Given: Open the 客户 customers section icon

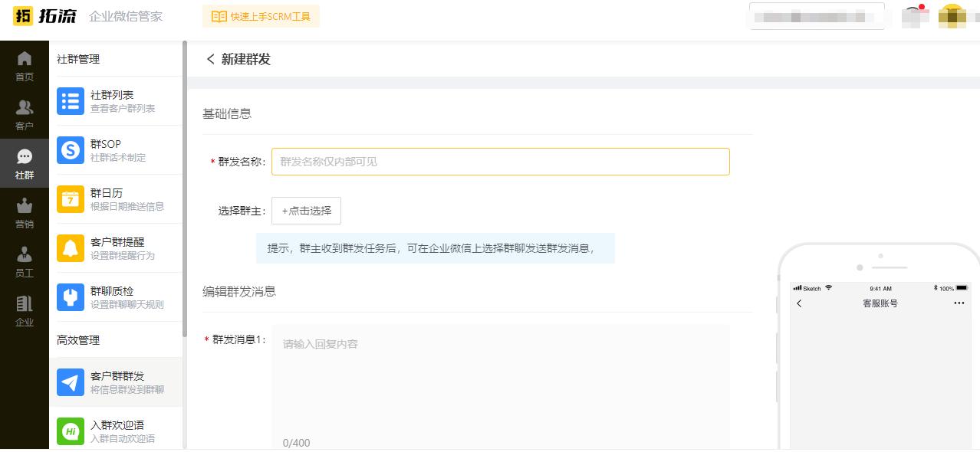Looking at the screenshot, I should tap(25, 106).
